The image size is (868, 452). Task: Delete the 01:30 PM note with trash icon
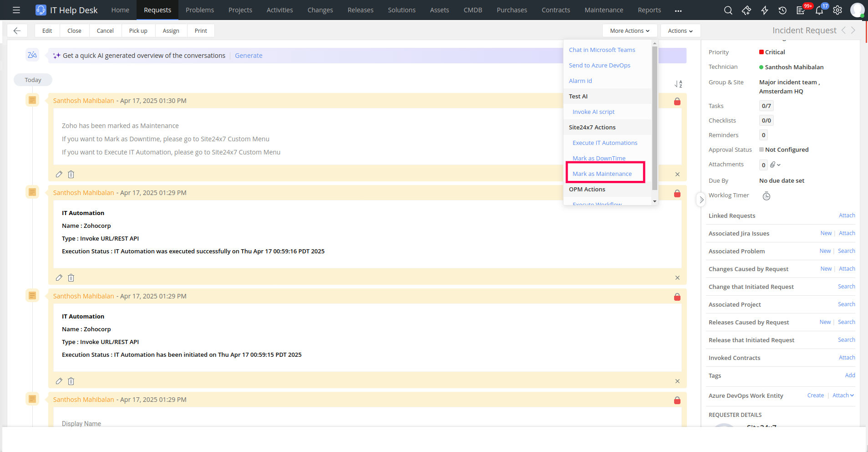point(71,174)
